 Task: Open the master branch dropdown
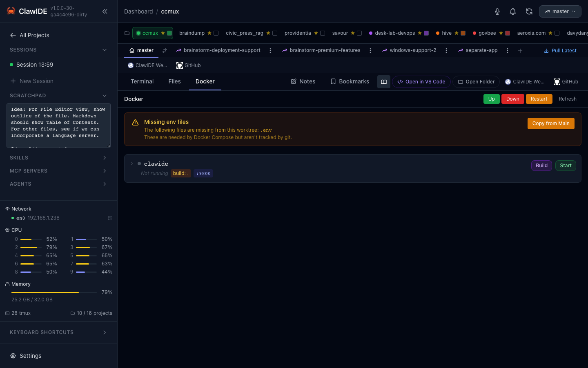click(560, 11)
